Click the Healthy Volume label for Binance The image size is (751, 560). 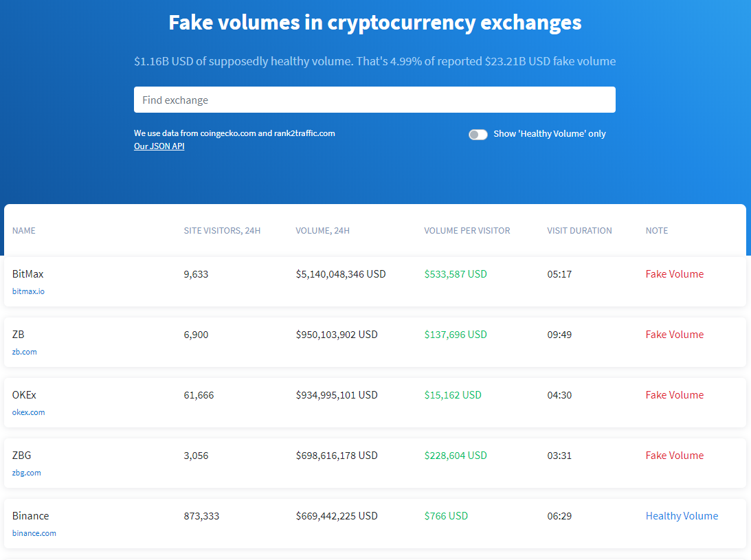[x=682, y=515]
